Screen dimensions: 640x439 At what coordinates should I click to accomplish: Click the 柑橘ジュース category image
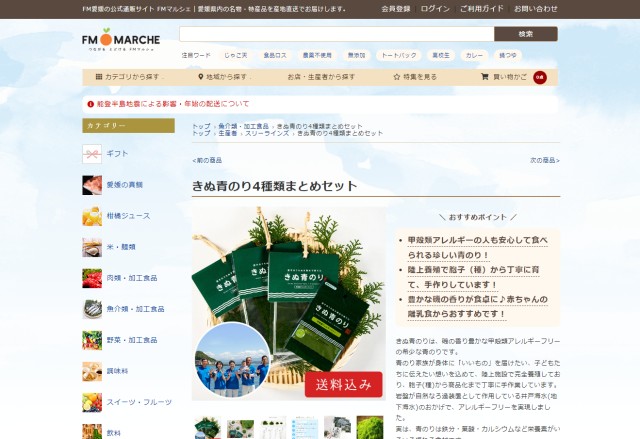tap(92, 216)
